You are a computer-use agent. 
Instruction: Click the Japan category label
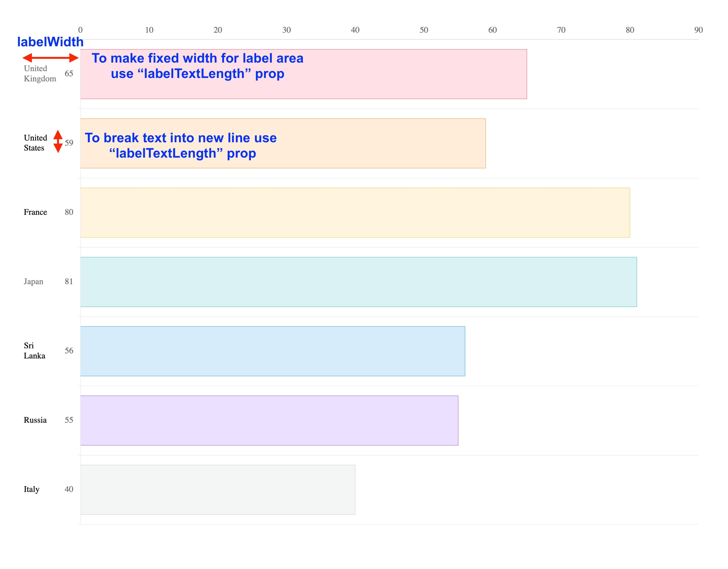(33, 282)
